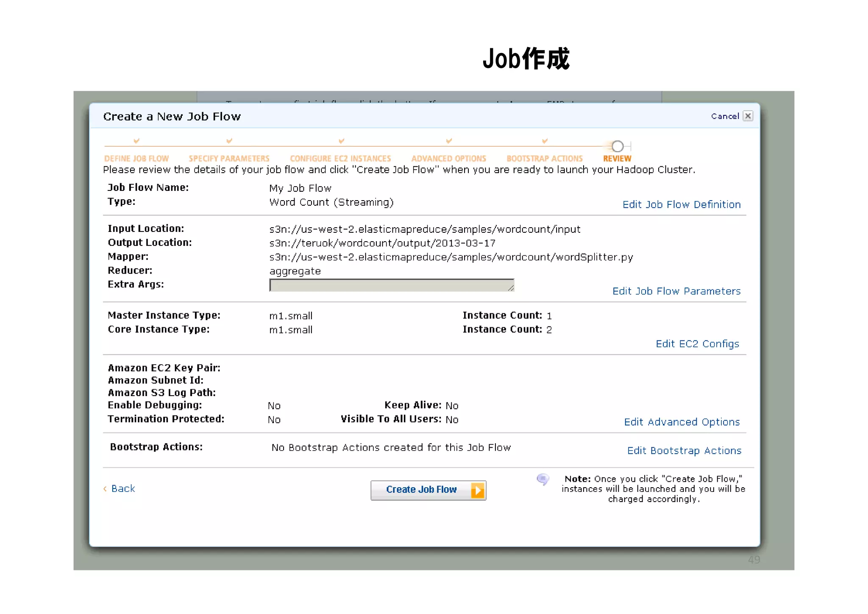Go to the Define Job Flow step
Viewport: 868px width, 614px height.
click(x=136, y=158)
